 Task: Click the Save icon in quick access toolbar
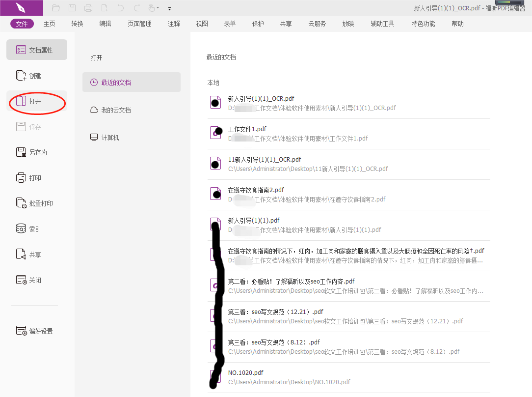(72, 8)
